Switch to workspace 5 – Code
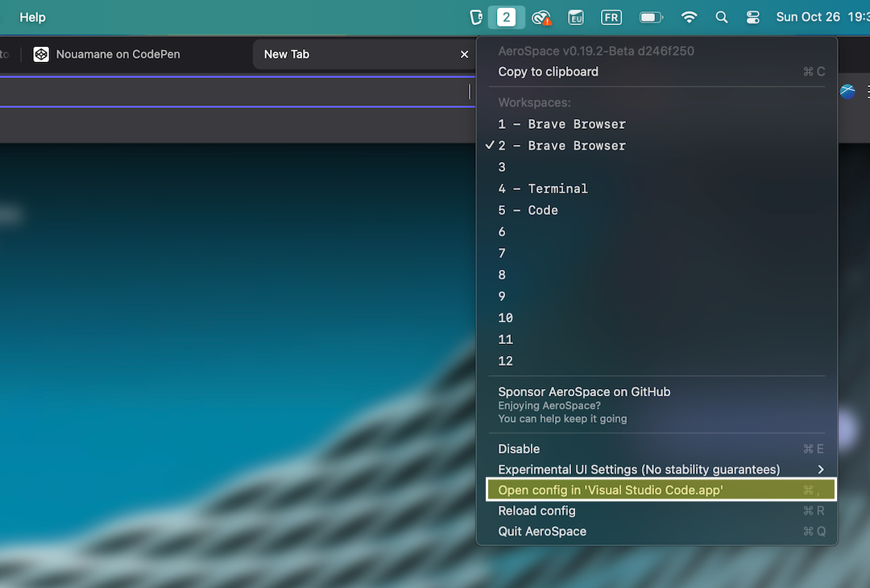870x588 pixels. click(x=528, y=210)
